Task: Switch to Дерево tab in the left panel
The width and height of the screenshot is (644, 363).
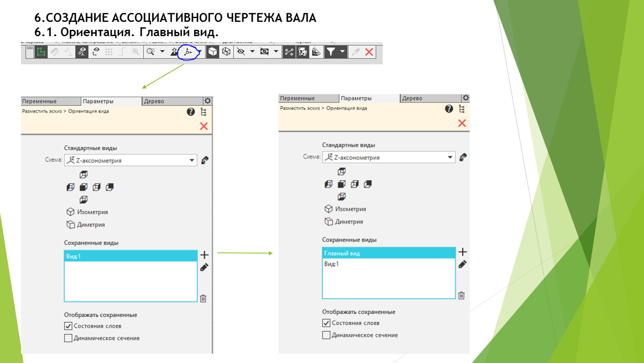Action: pos(154,101)
